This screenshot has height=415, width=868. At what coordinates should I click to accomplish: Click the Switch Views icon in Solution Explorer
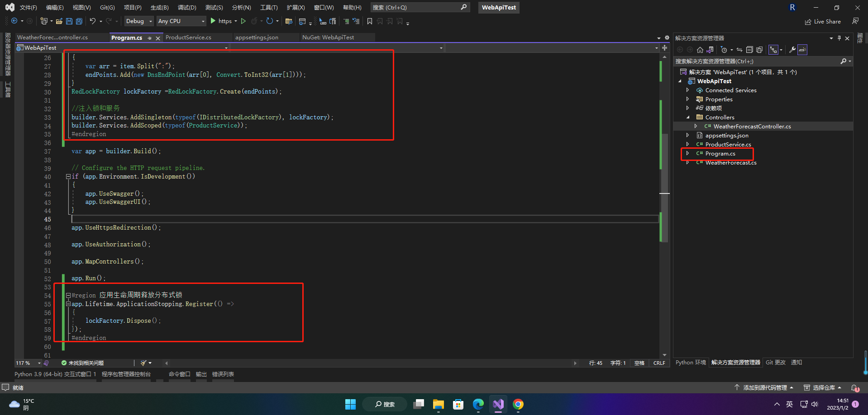pyautogui.click(x=710, y=50)
